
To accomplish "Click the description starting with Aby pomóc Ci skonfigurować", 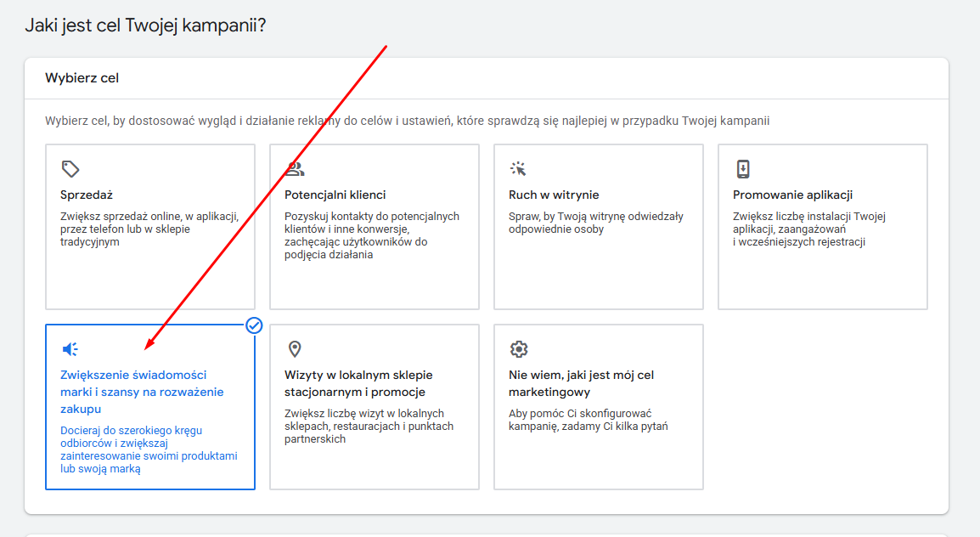I will 588,420.
